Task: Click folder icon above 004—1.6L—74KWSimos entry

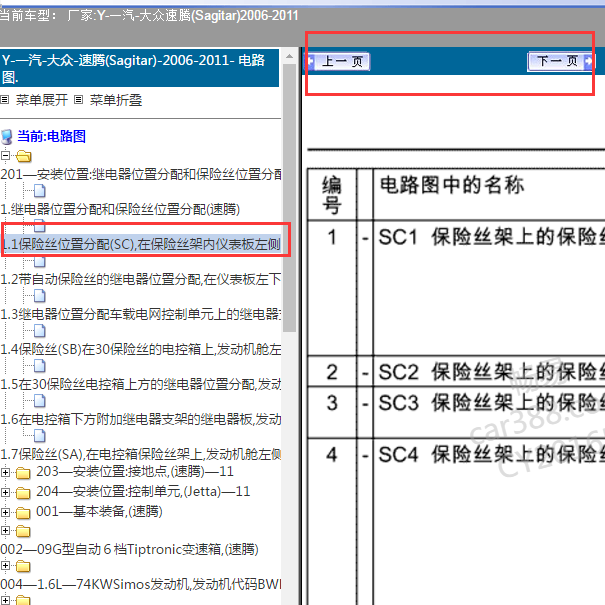Action: [23, 566]
